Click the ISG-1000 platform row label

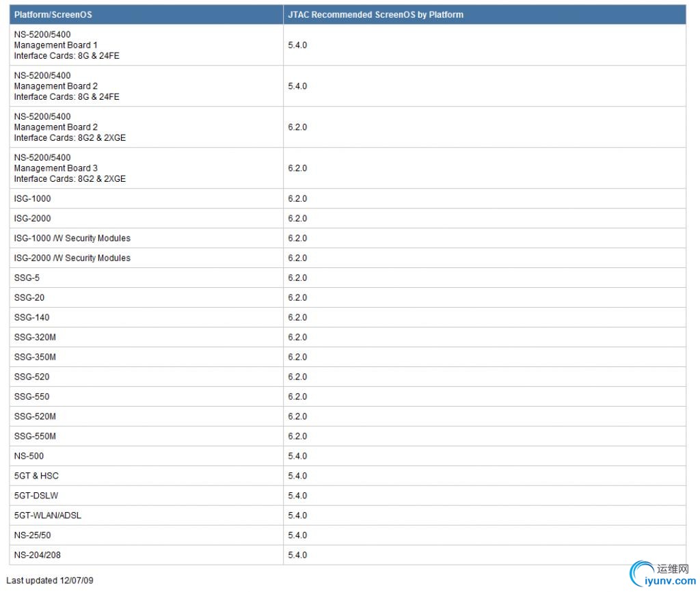point(33,199)
